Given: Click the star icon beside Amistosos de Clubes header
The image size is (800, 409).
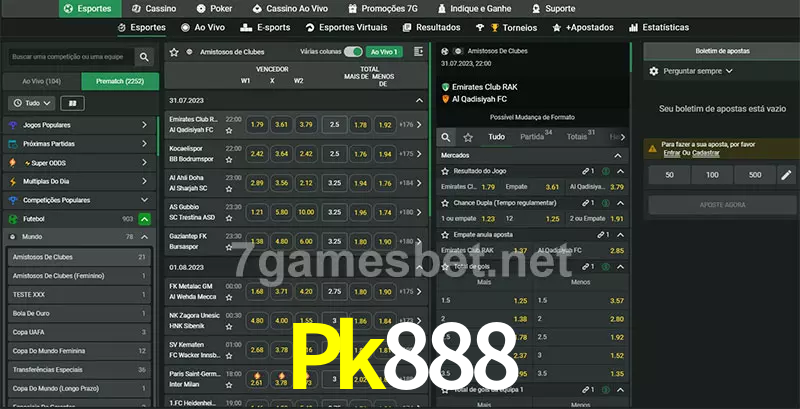Looking at the screenshot, I should point(174,50).
